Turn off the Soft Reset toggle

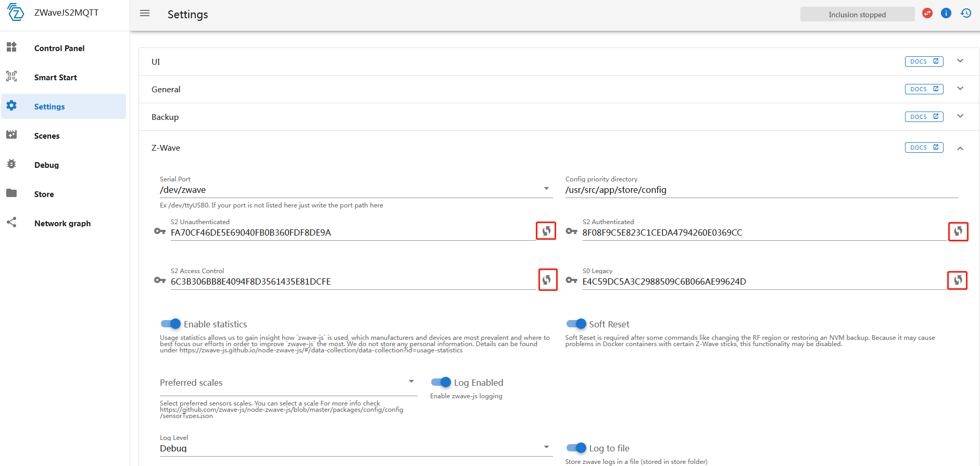pyautogui.click(x=576, y=324)
